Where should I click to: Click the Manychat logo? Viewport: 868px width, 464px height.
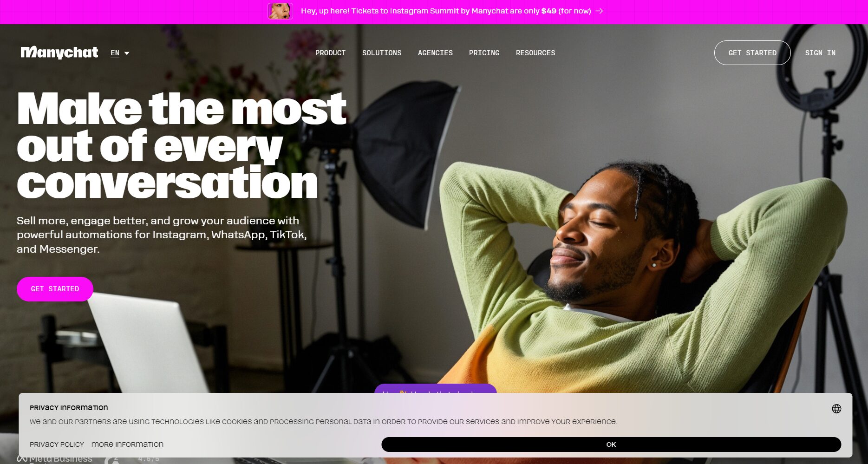(59, 52)
